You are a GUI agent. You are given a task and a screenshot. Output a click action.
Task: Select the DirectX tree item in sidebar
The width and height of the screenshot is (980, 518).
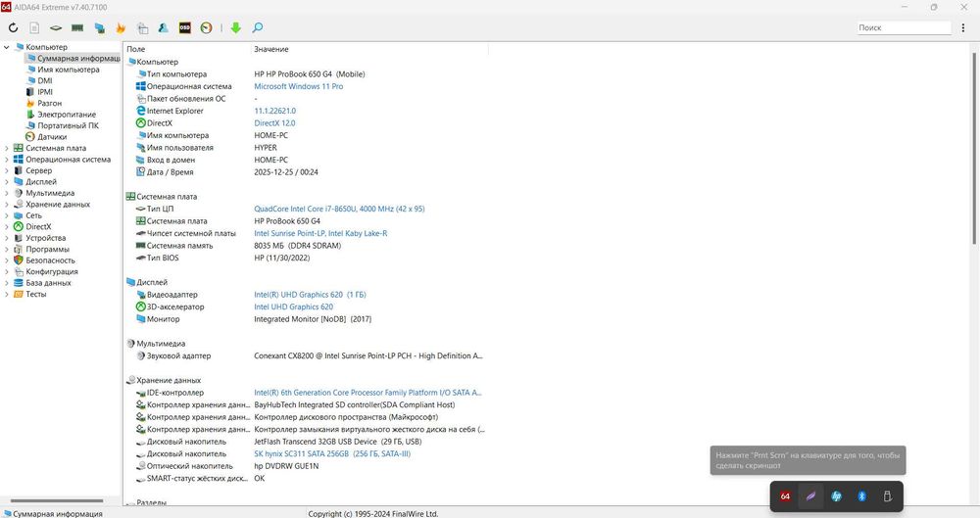pyautogui.click(x=38, y=227)
